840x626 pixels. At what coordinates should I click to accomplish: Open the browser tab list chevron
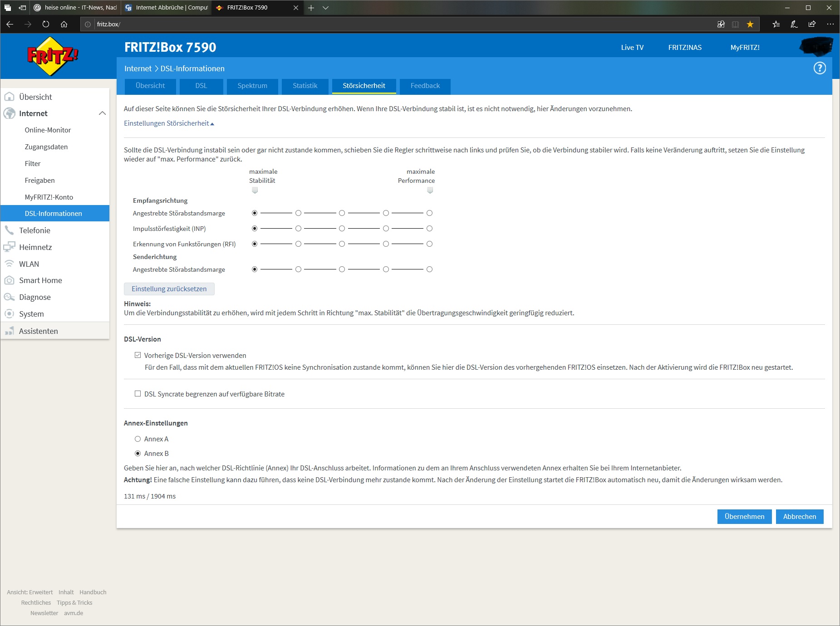(x=325, y=8)
